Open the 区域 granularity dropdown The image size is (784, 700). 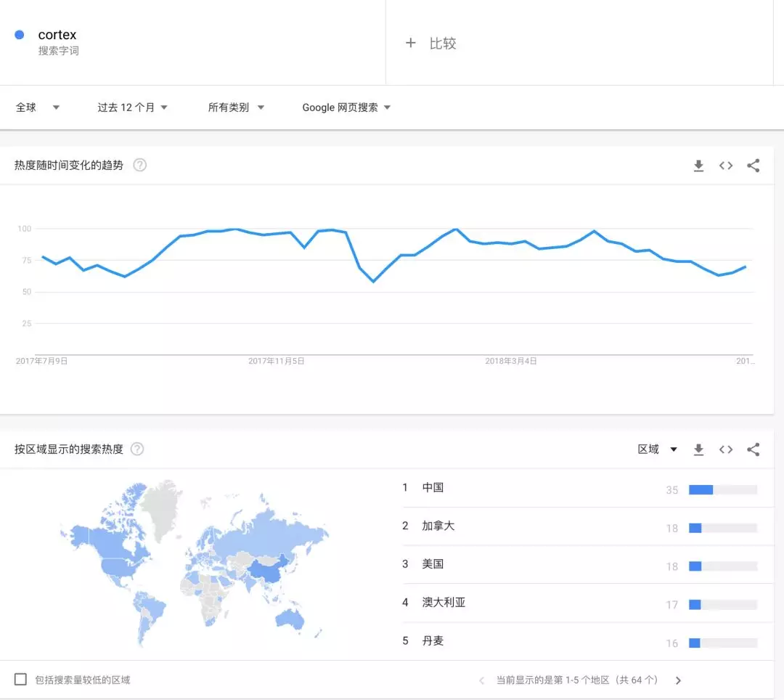tap(658, 449)
